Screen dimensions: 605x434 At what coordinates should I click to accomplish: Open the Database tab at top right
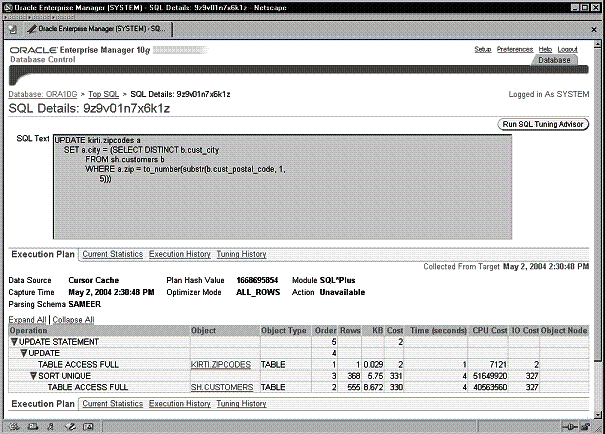tap(554, 60)
